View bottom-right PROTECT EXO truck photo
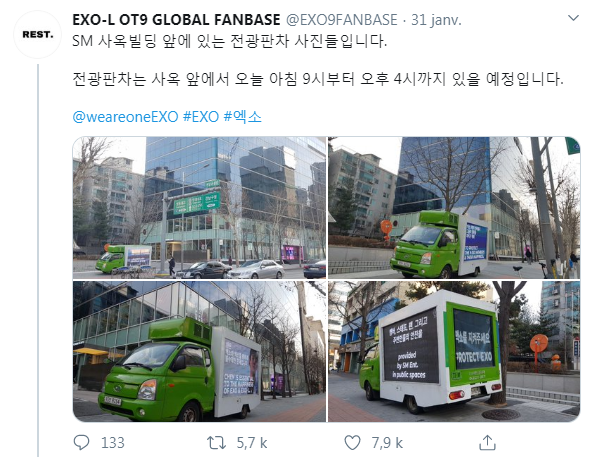Viewport: 596px width, 457px height. pos(454,351)
